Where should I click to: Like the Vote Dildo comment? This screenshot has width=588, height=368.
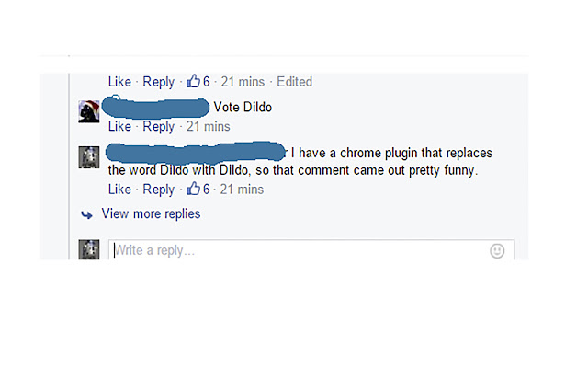(119, 126)
